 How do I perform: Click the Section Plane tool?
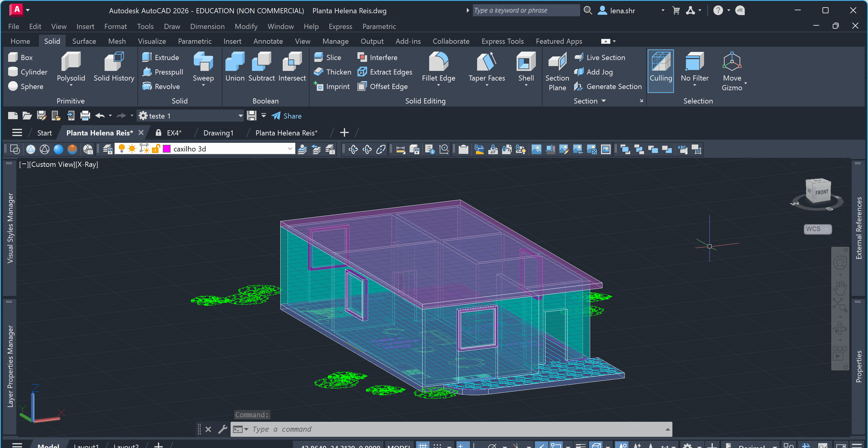pyautogui.click(x=557, y=71)
